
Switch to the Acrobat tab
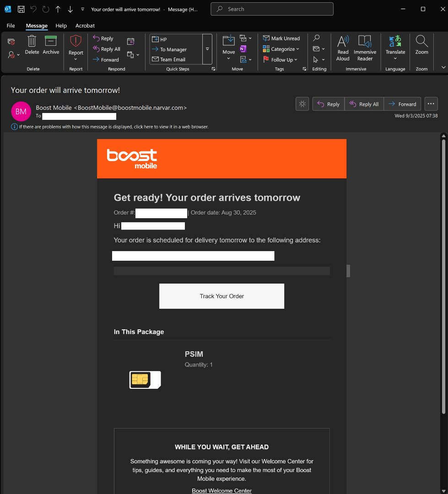pos(85,26)
